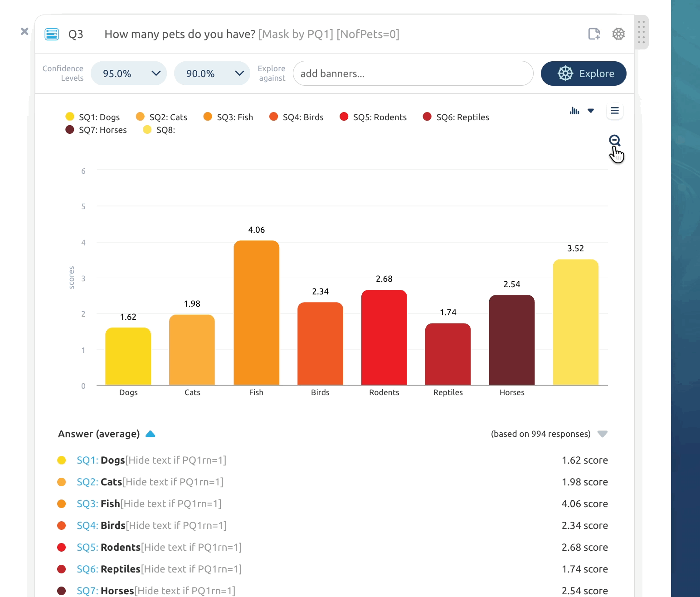Toggle SQ4: Birds legend series
Image resolution: width=700 pixels, height=597 pixels.
click(297, 117)
